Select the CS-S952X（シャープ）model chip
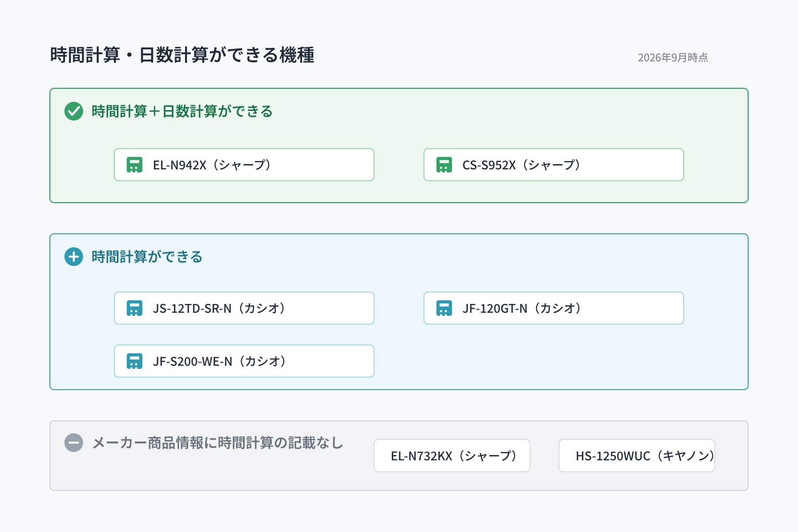The width and height of the screenshot is (798, 532). (554, 165)
